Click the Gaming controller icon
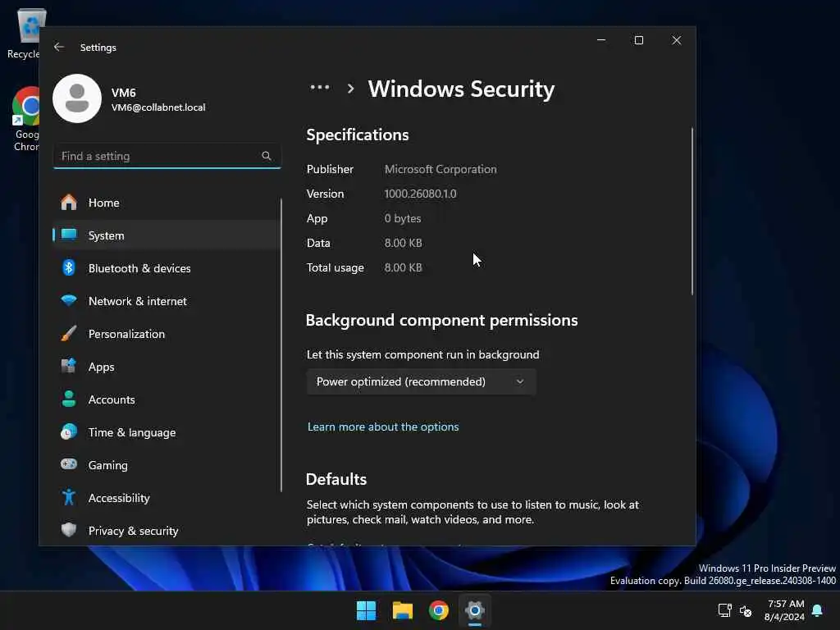The image size is (840, 630). [69, 464]
